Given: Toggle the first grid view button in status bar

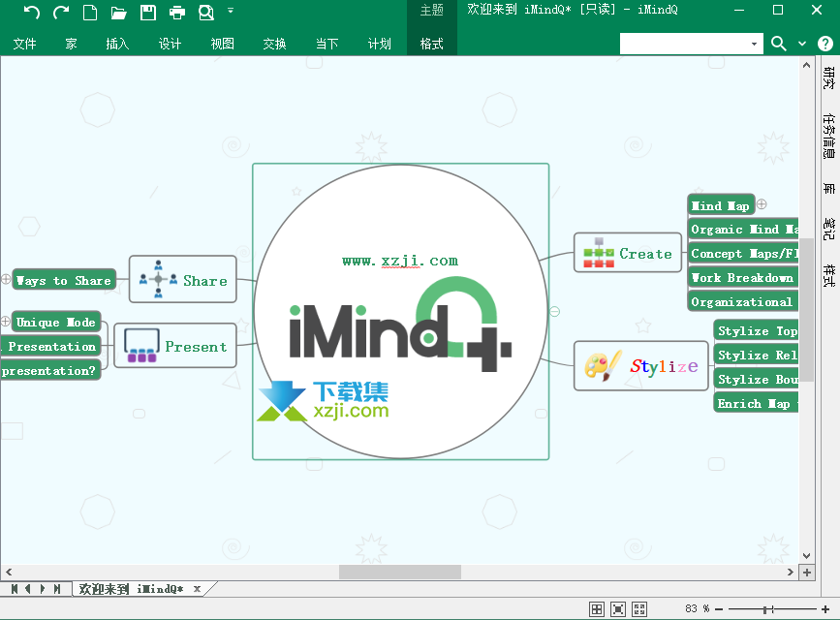Looking at the screenshot, I should tap(597, 608).
